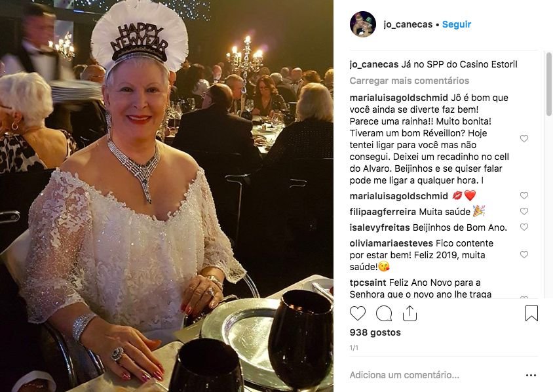Open oliviamariaesteves profile link

tap(391, 243)
